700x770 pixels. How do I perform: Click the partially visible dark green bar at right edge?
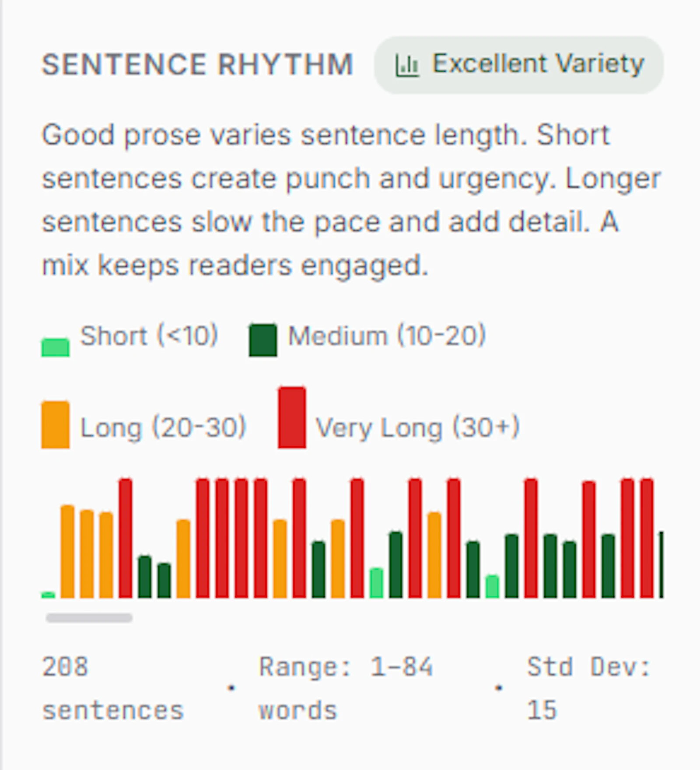661,565
